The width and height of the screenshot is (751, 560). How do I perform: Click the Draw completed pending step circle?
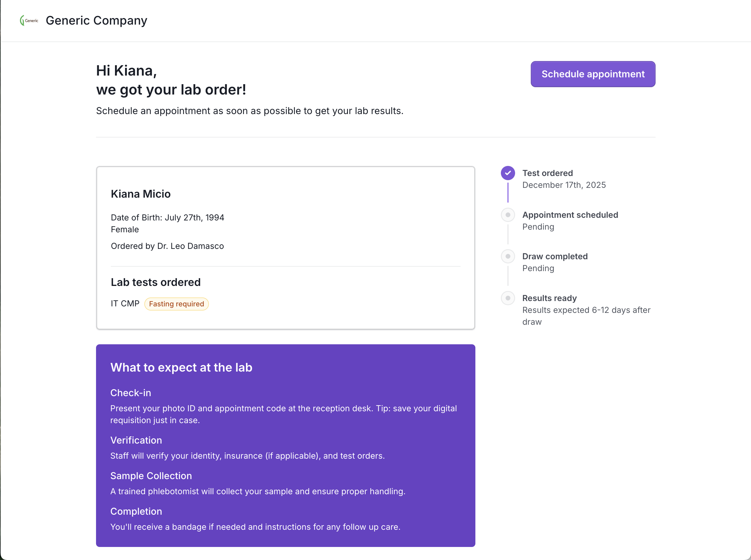(508, 256)
